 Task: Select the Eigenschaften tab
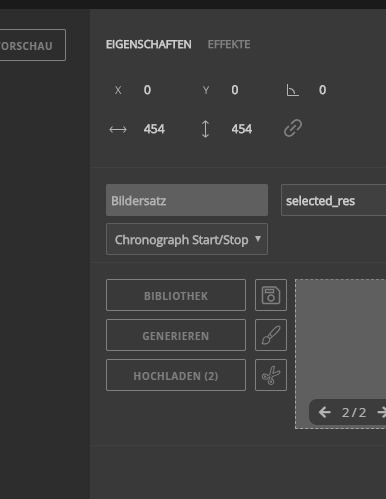[x=149, y=44]
